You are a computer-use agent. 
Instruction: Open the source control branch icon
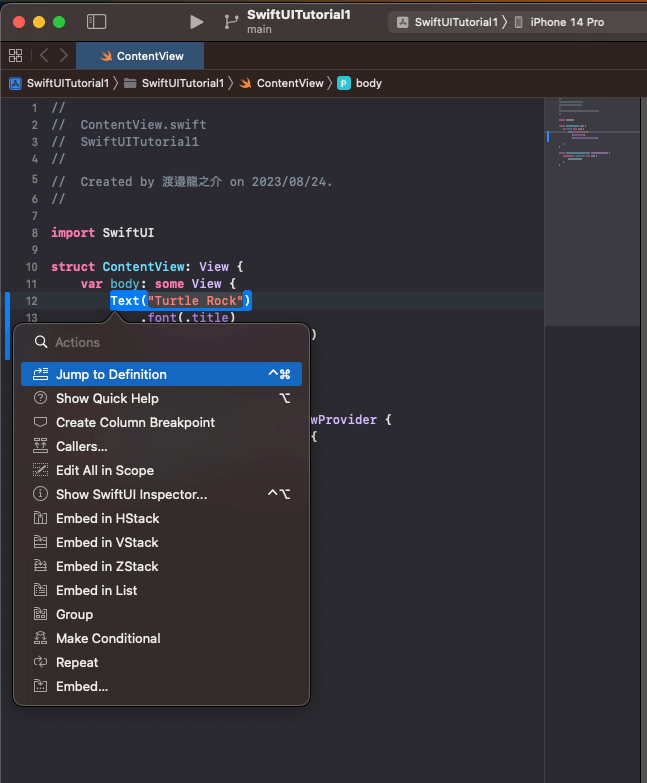pyautogui.click(x=231, y=22)
